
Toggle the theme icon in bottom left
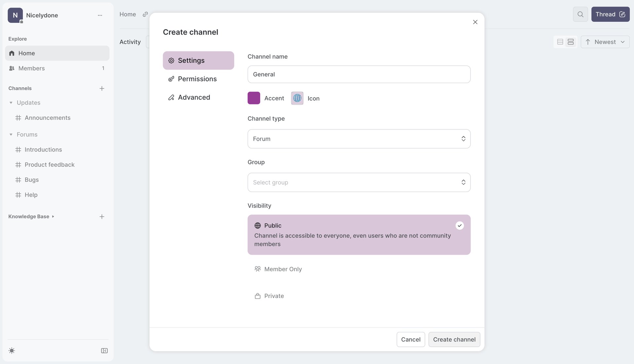pos(12,350)
